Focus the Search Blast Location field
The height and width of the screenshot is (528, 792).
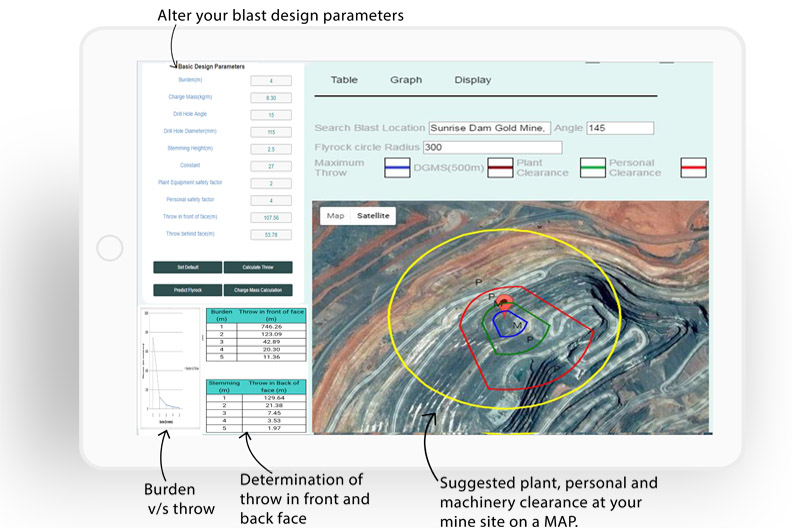[x=490, y=128]
